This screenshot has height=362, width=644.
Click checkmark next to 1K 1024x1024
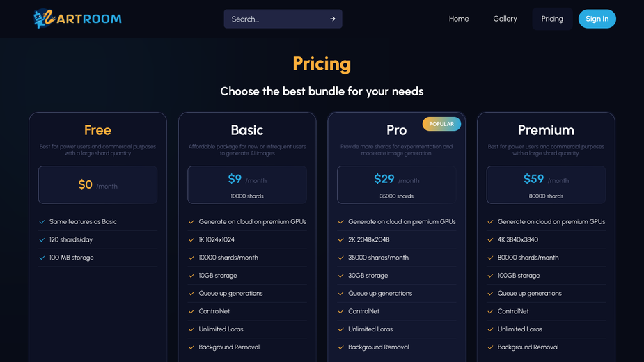pyautogui.click(x=191, y=239)
